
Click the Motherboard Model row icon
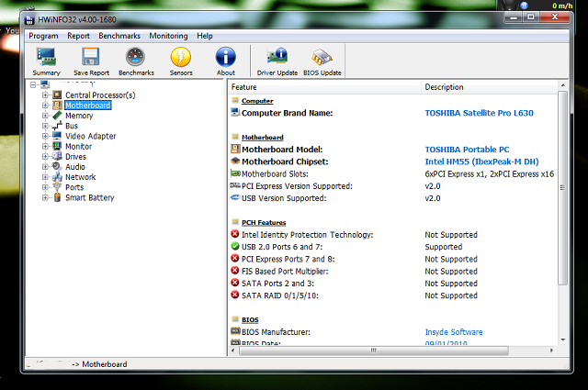pos(235,149)
